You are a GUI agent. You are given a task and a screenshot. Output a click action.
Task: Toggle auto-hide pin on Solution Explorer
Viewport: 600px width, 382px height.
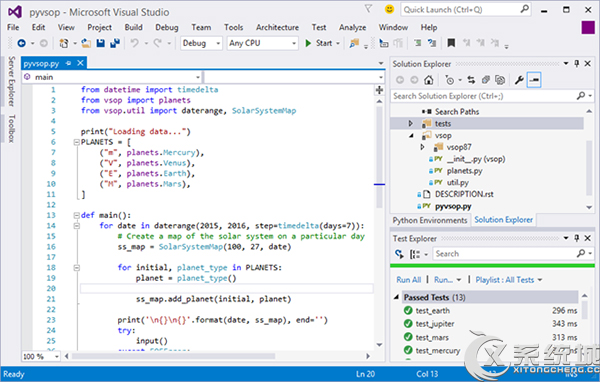click(x=577, y=64)
